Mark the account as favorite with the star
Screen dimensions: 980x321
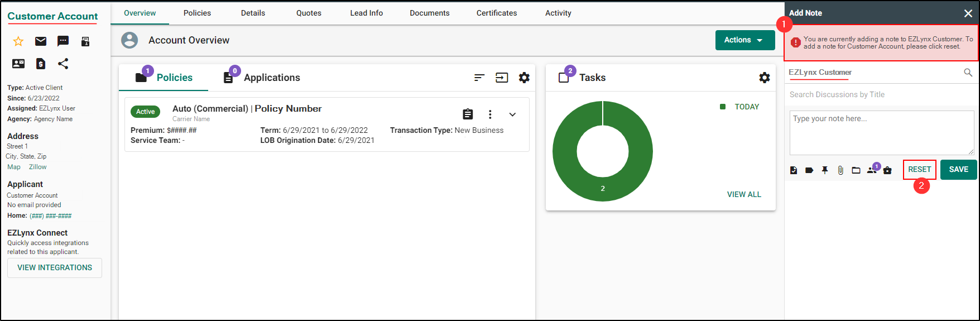click(18, 41)
